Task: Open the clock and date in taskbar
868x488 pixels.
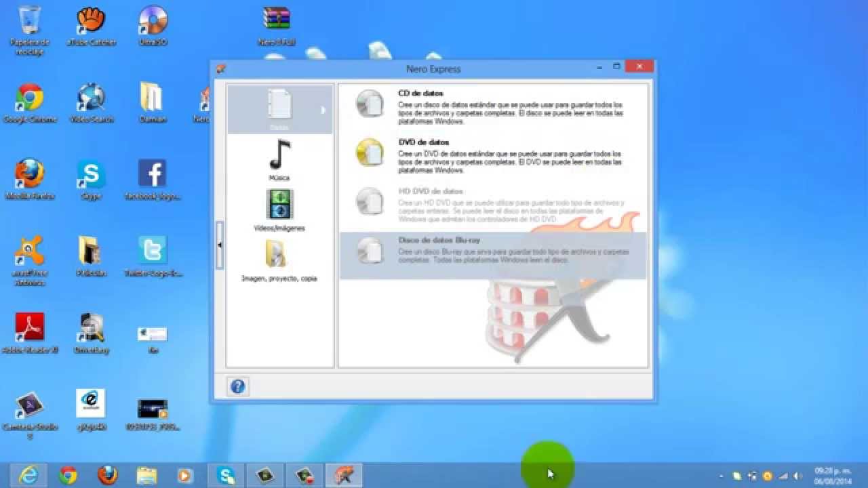Action: (x=833, y=476)
